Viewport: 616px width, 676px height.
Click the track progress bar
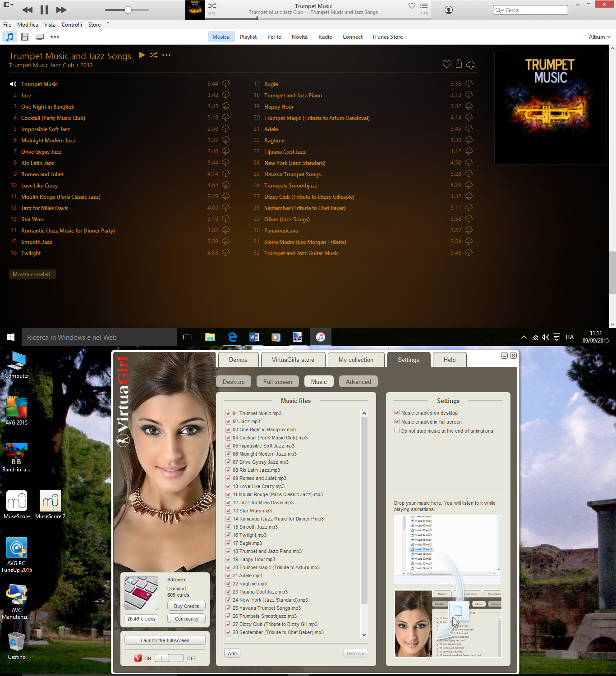[318, 18]
